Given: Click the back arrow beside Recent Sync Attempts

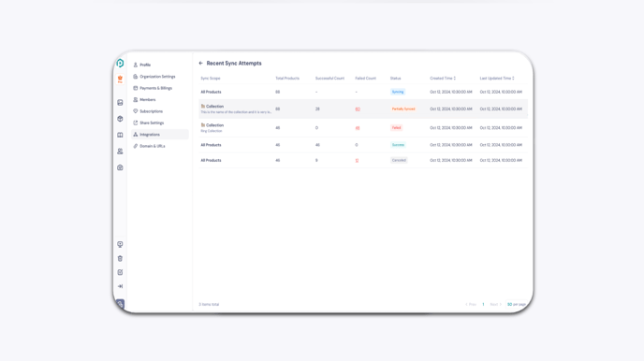Looking at the screenshot, I should click(201, 64).
